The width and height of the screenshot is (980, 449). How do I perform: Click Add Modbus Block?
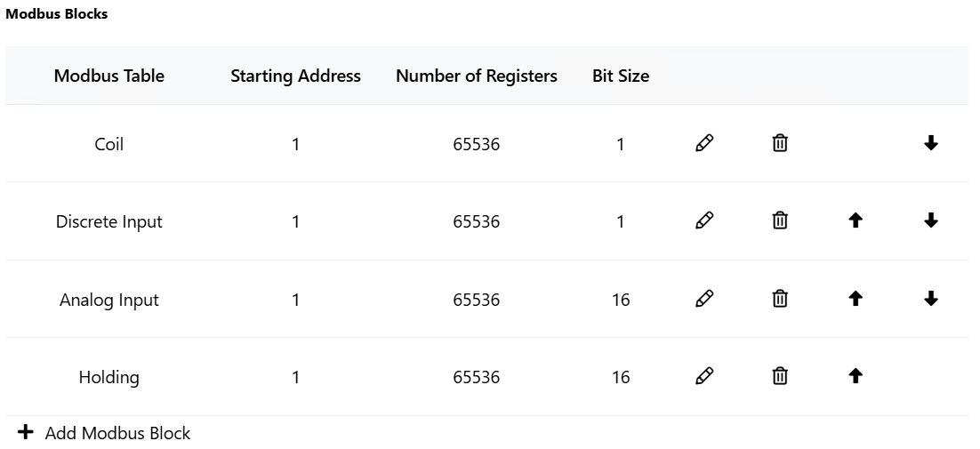117,433
